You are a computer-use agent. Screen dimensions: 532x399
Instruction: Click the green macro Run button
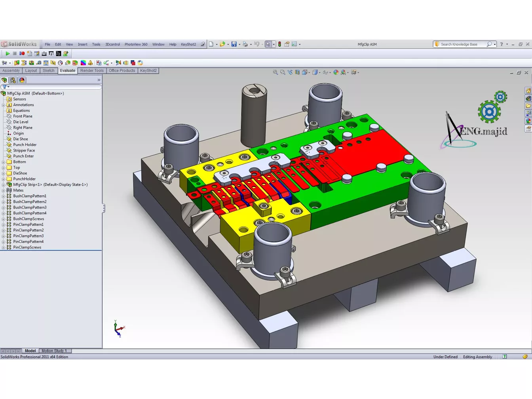coord(8,53)
